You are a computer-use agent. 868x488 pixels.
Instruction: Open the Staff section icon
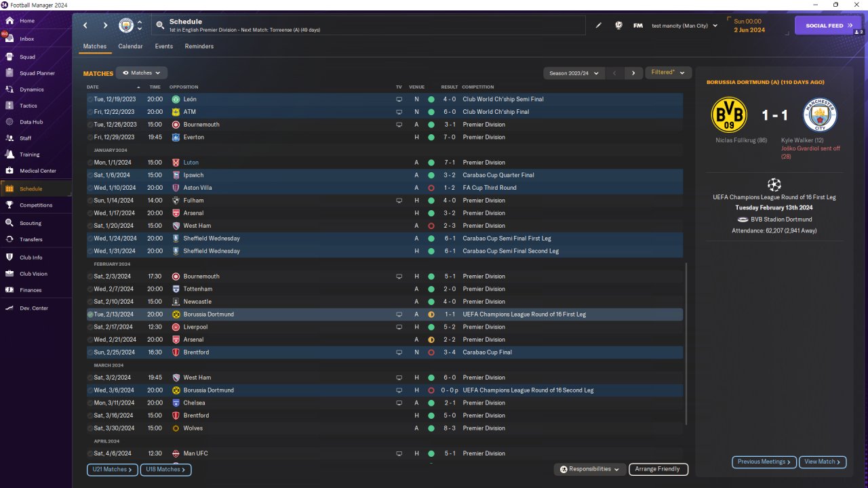[9, 138]
